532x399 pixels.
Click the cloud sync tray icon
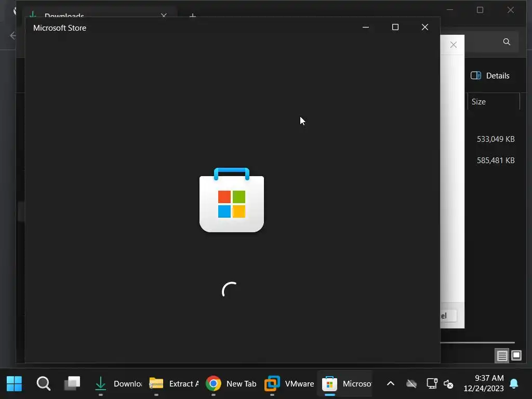(411, 384)
